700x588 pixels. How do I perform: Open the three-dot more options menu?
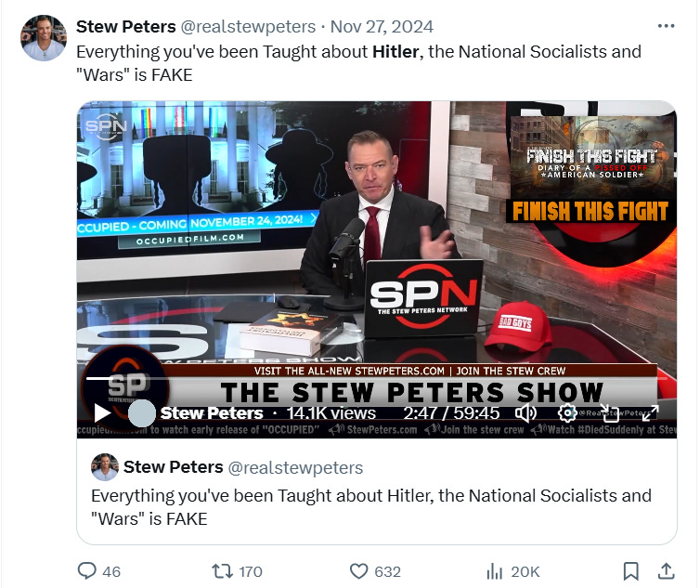666,26
